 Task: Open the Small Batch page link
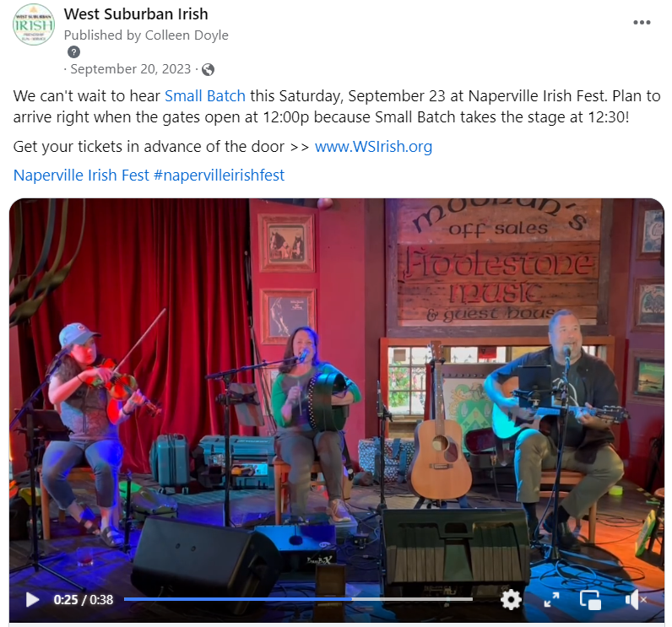point(205,96)
